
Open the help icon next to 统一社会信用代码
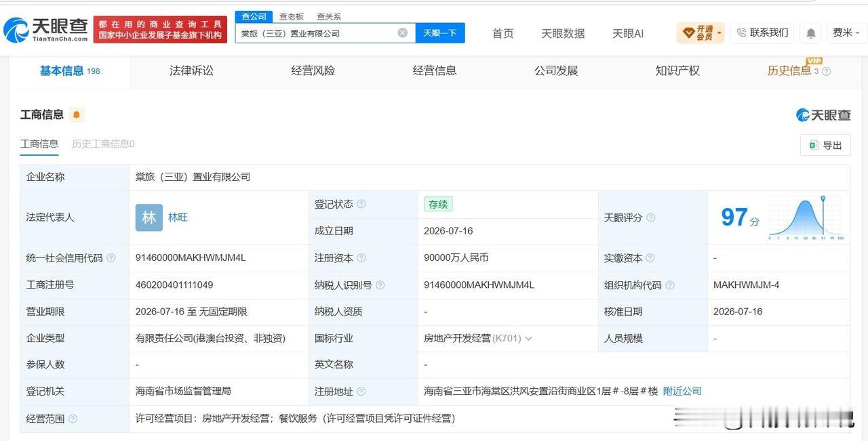[x=111, y=258]
